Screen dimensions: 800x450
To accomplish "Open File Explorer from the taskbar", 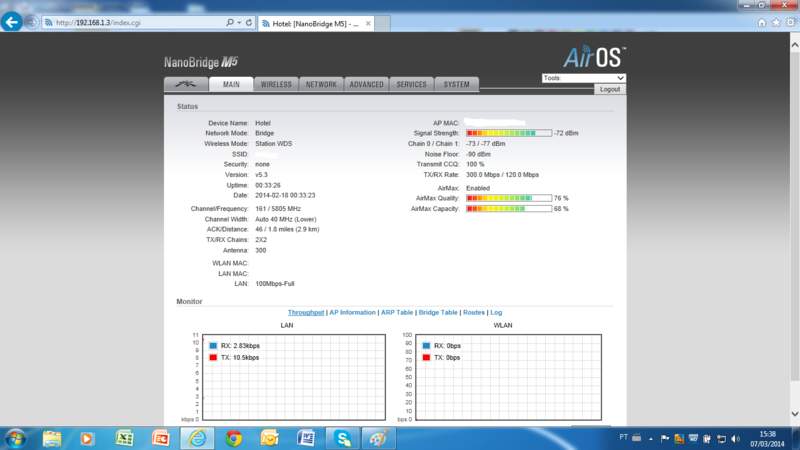I will [52, 439].
